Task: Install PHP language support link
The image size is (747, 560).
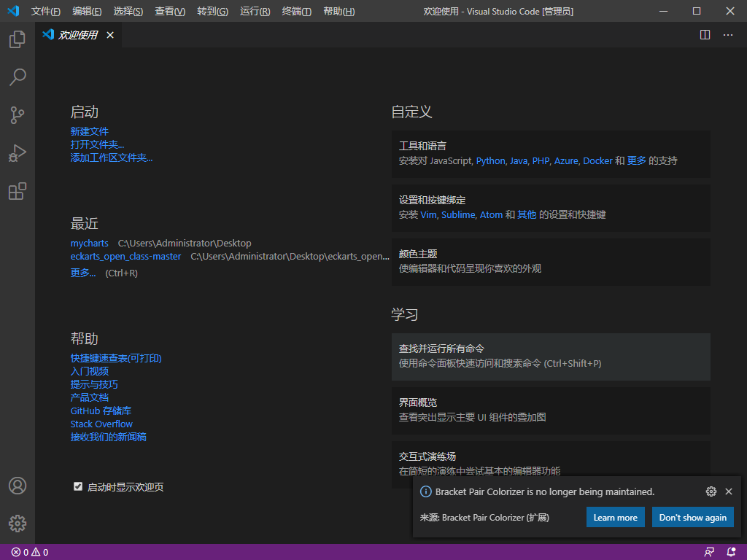Action: [541, 161]
